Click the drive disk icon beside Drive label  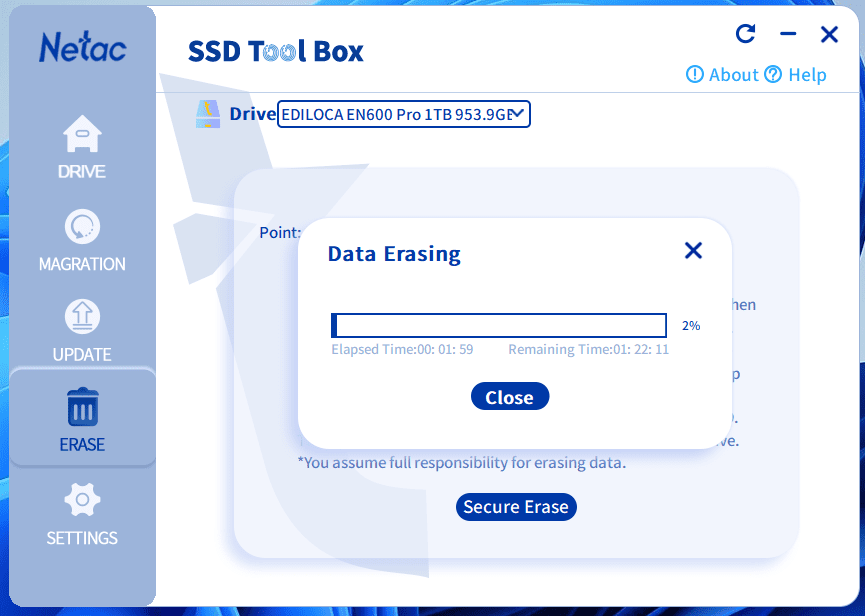point(208,114)
